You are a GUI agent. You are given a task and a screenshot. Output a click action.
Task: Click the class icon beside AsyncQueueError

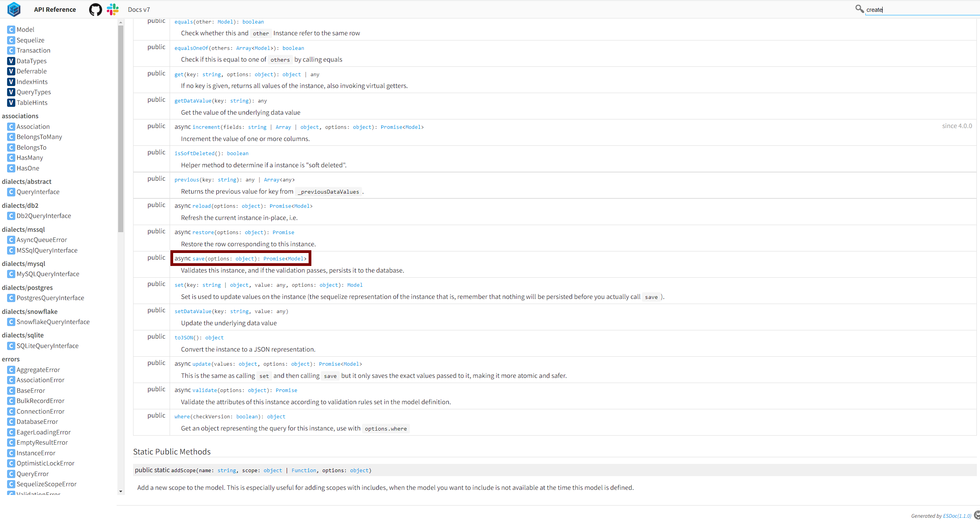(x=11, y=240)
